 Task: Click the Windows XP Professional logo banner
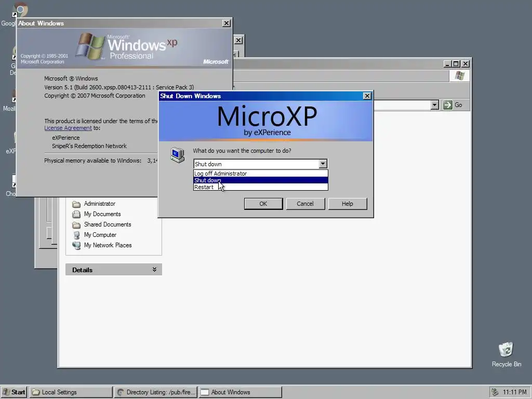[125, 48]
